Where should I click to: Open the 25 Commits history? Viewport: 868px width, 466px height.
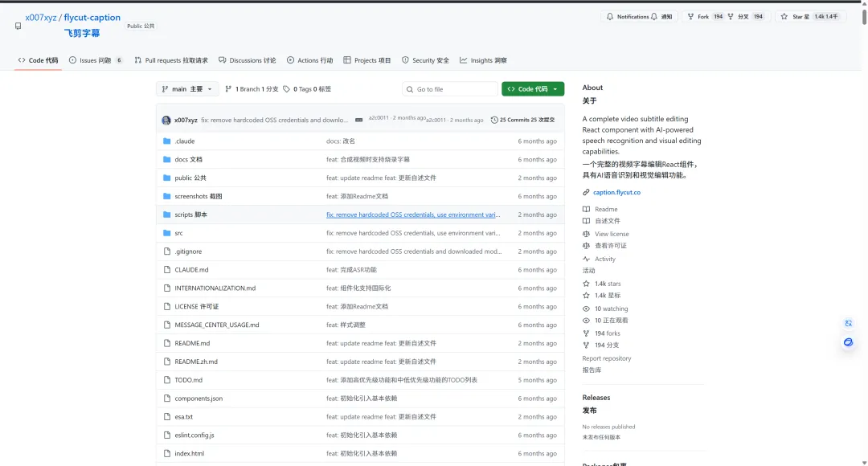tap(522, 120)
